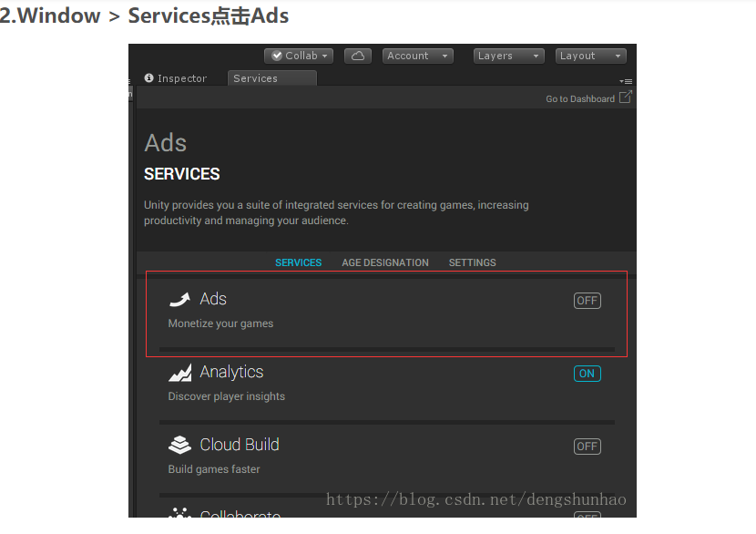Click the Ads arrow icon
The height and width of the screenshot is (534, 756).
(179, 300)
